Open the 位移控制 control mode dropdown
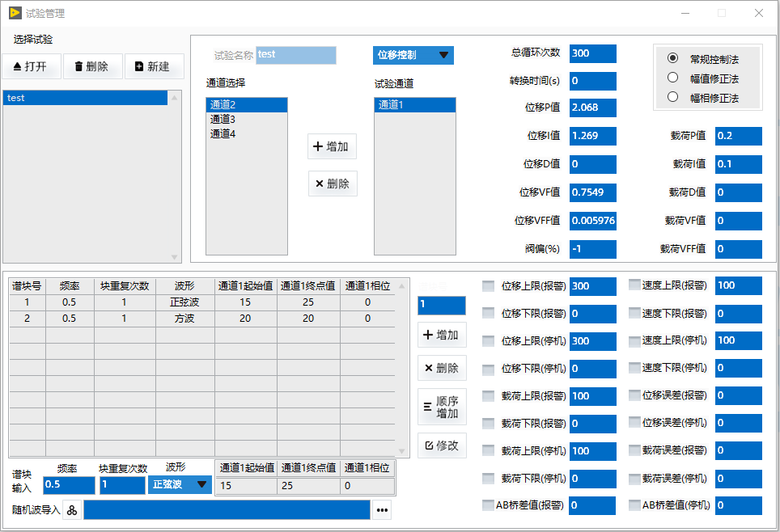This screenshot has width=780, height=532. (413, 55)
